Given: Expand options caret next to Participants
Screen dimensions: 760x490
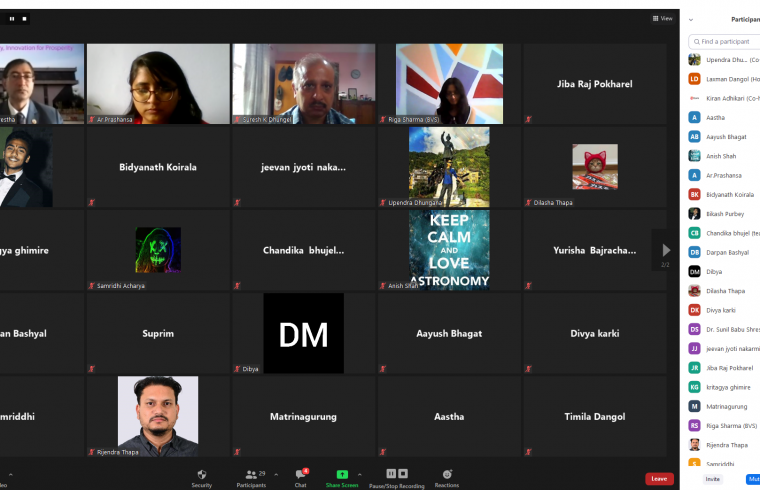Looking at the screenshot, I should point(276,474).
